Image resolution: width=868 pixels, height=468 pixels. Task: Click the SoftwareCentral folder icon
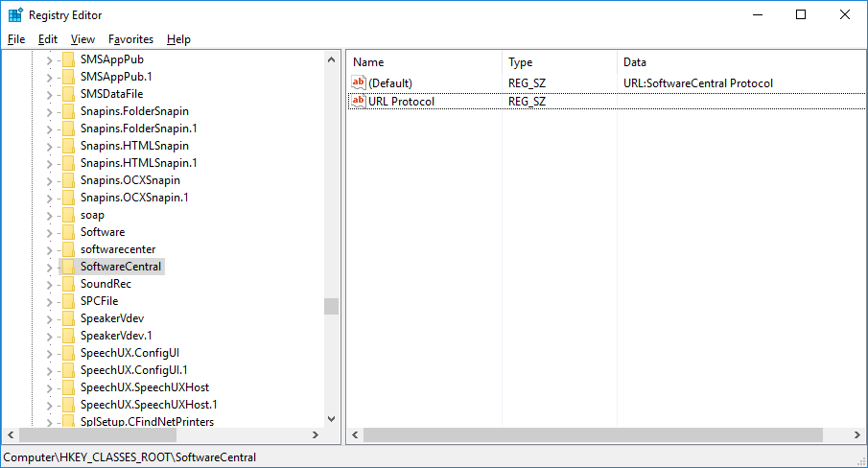click(67, 267)
